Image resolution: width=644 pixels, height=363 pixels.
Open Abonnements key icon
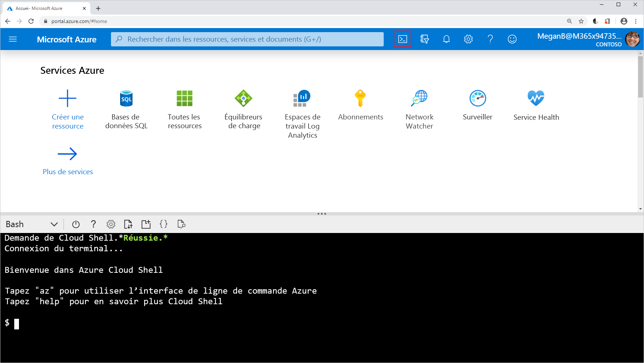tap(360, 98)
